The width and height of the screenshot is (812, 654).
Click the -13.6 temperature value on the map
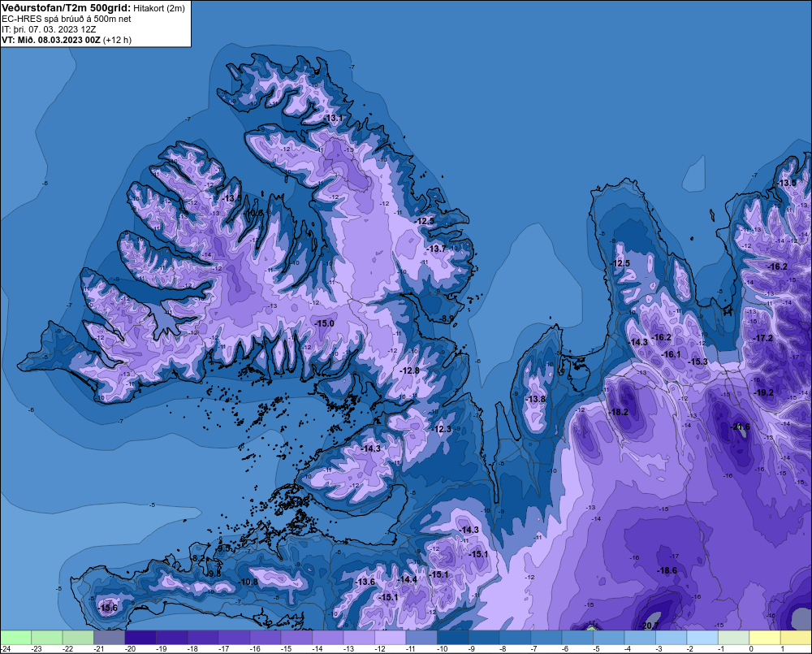365,582
